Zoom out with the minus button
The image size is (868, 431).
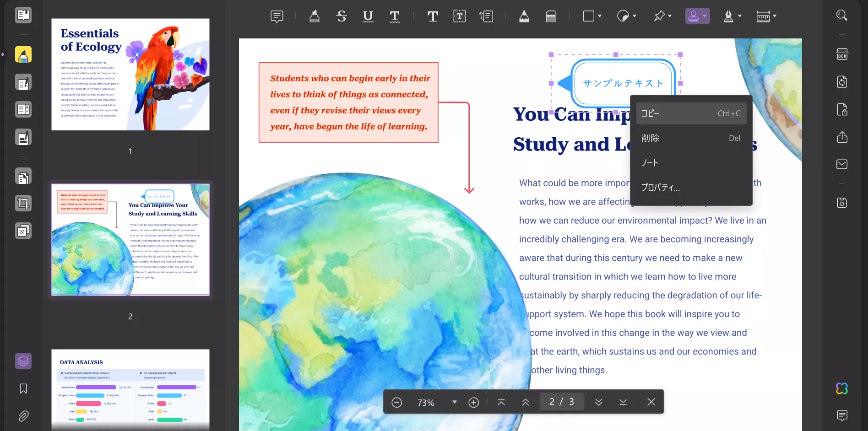coord(397,402)
